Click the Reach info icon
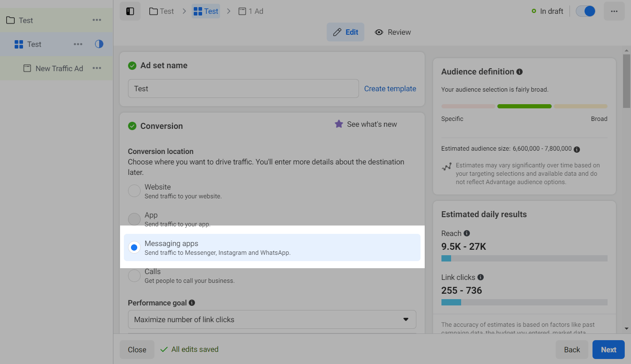 tap(467, 233)
